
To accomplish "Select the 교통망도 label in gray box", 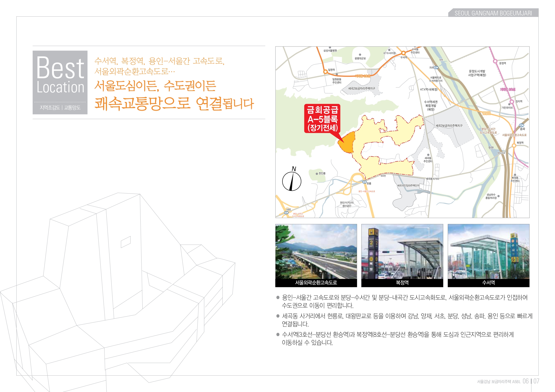I will point(72,108).
